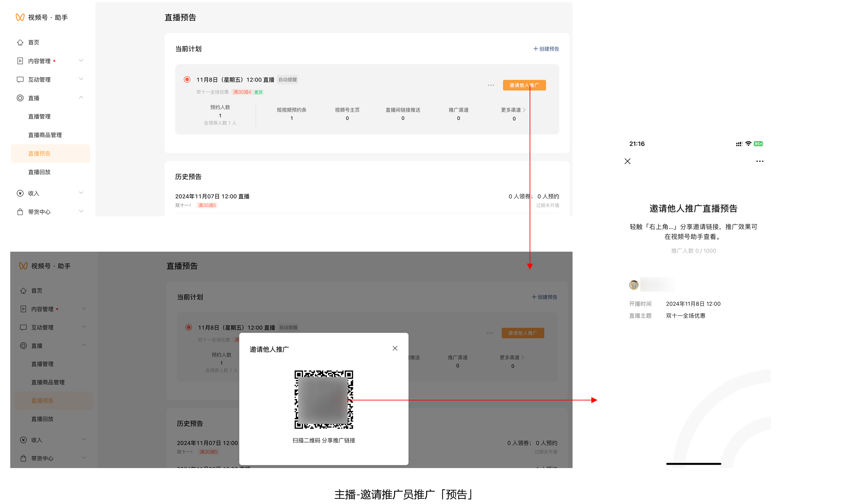Click the 直播 circle icon in sidebar
Viewport: 841px width, 504px height.
click(x=20, y=98)
